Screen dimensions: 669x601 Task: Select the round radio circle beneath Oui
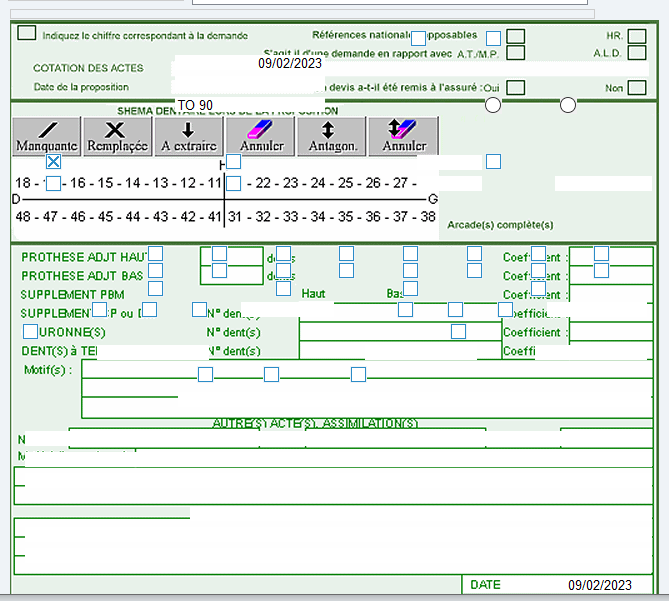(493, 105)
